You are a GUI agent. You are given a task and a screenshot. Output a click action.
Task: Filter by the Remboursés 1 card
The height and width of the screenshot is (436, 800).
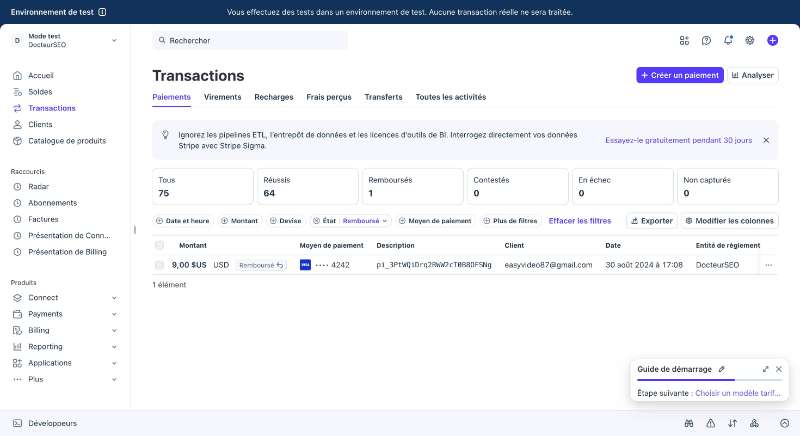(x=413, y=187)
